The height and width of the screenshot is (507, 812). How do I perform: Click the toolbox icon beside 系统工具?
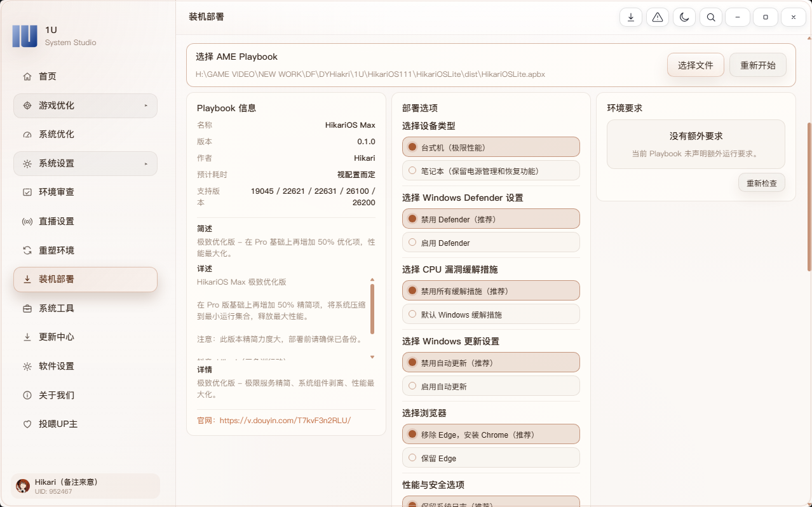27,309
